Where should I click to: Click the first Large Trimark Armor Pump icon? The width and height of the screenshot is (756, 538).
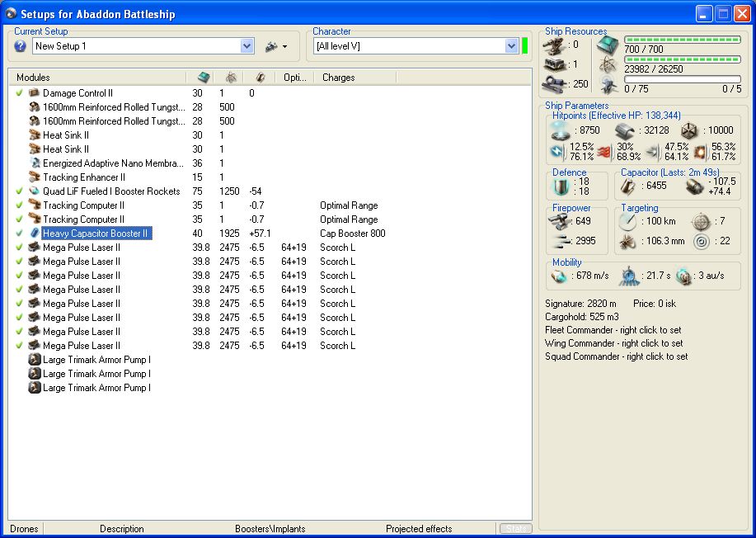coord(35,360)
